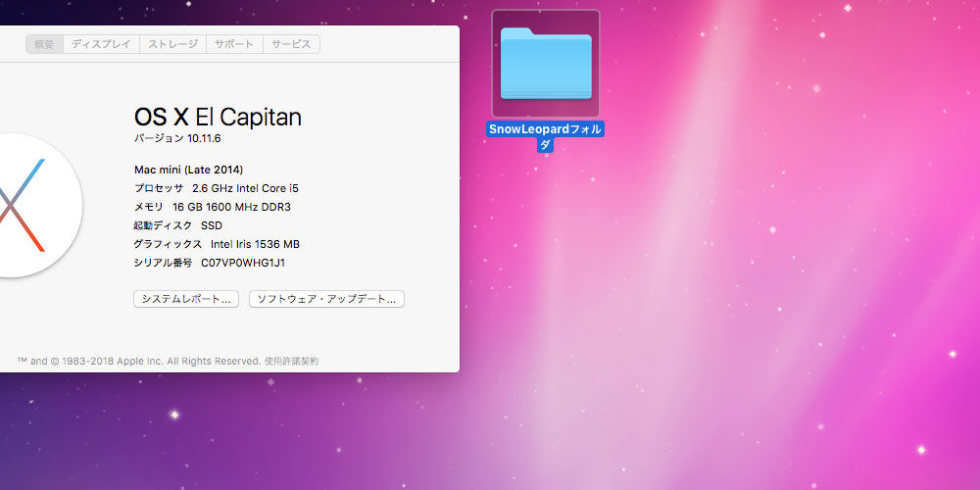Click the 起動ディスク SSD line
The image size is (980, 490).
[x=177, y=225]
